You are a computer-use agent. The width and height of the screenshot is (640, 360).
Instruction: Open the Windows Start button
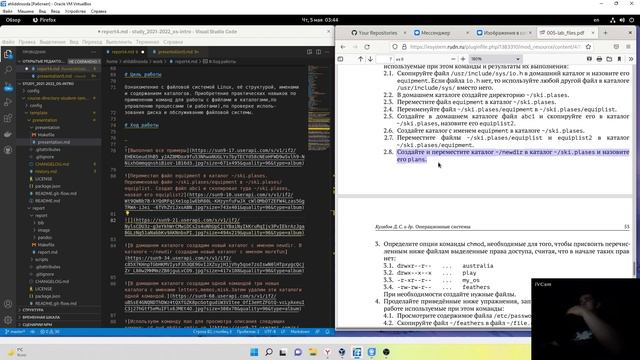[x=254, y=352]
